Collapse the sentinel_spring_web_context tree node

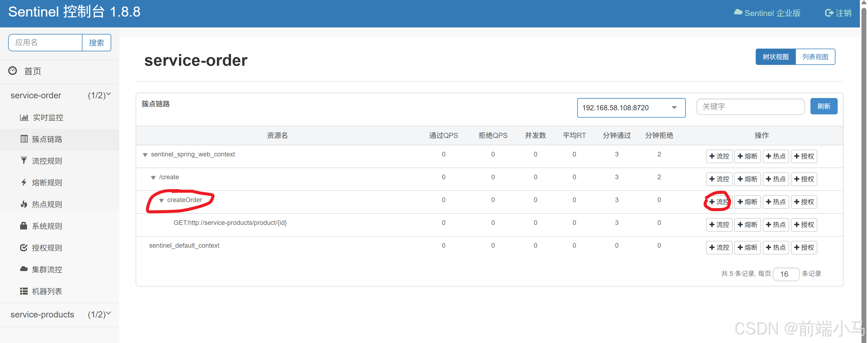(x=145, y=155)
